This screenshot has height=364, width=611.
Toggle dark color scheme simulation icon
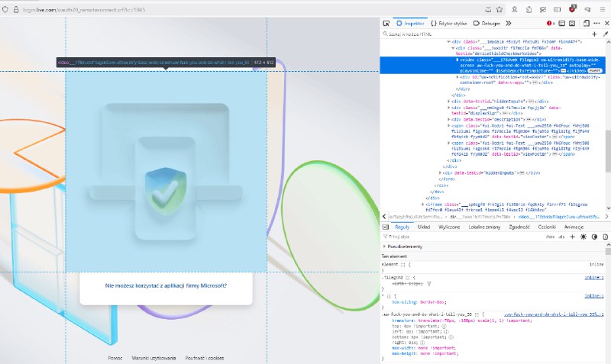coord(594,237)
